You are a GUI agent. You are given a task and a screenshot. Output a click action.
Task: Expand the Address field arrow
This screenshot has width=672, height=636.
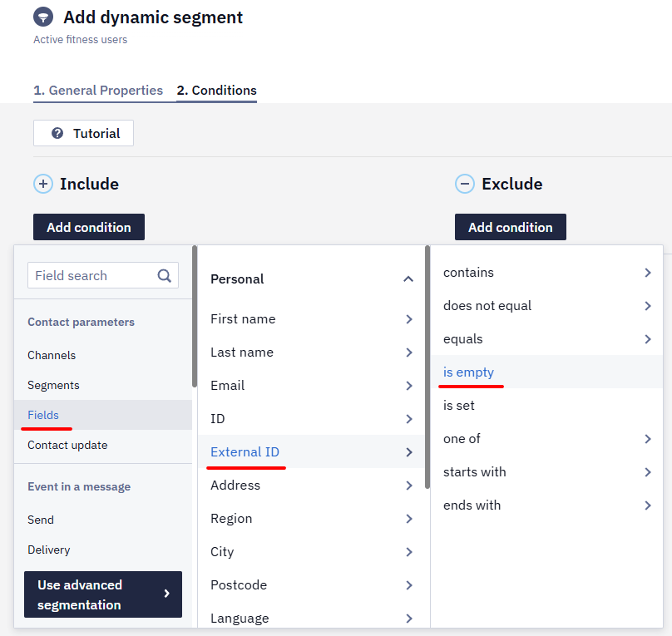(409, 486)
